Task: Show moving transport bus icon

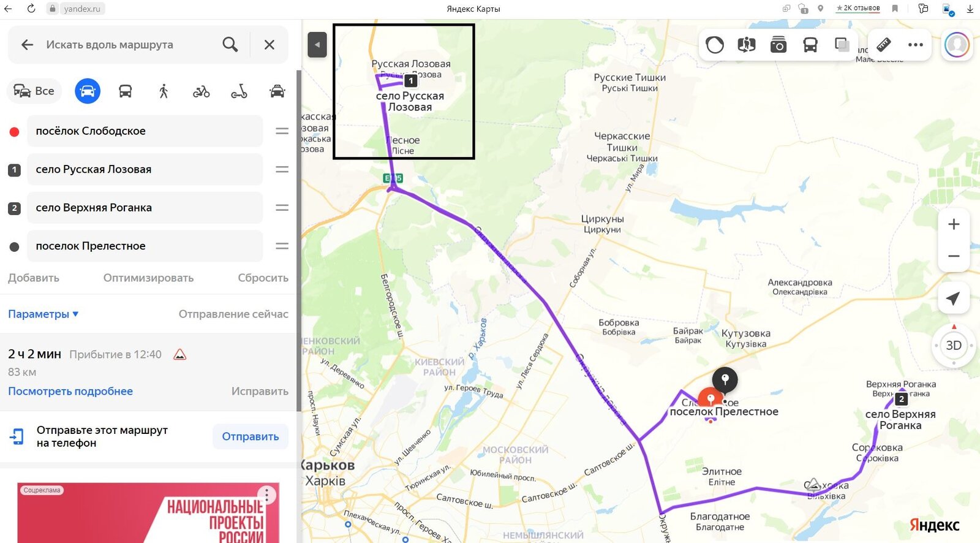Action: tap(810, 45)
